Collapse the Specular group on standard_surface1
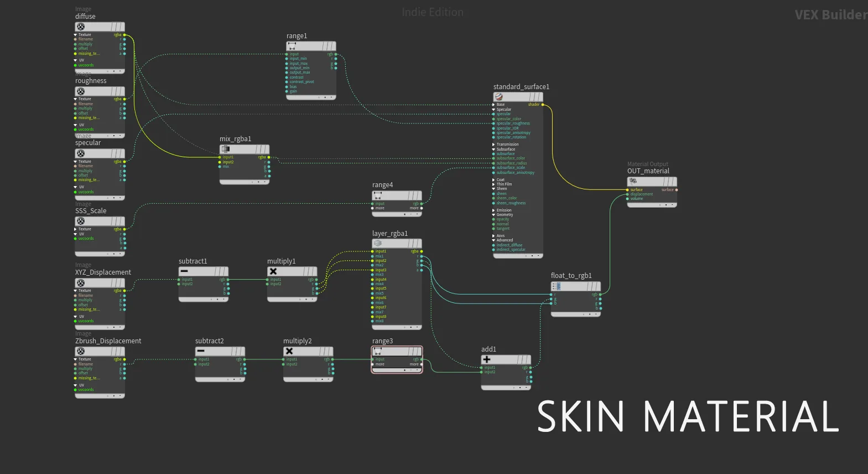 click(x=494, y=110)
